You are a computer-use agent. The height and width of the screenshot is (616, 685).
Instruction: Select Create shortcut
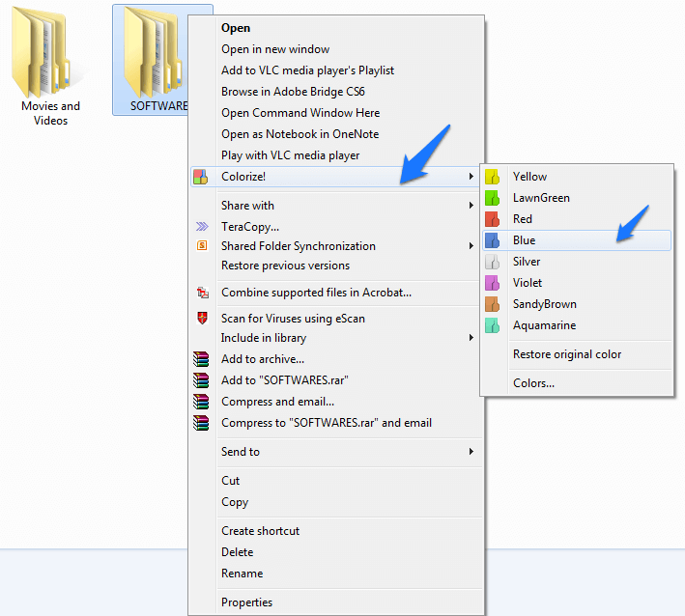point(336,530)
